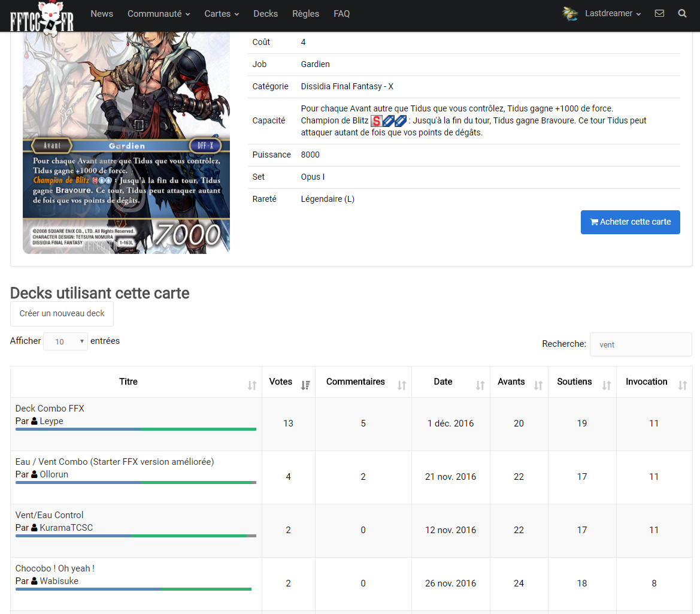Click Catégorie value Dissidia Final Fantasy - X
700x614 pixels.
[x=347, y=86]
